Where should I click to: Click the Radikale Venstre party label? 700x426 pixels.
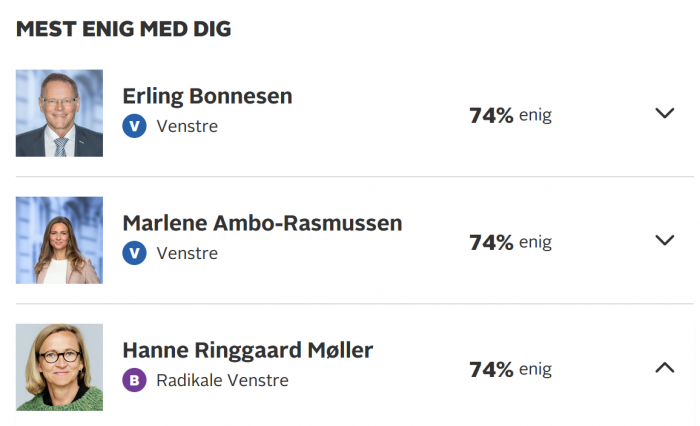coord(222,380)
